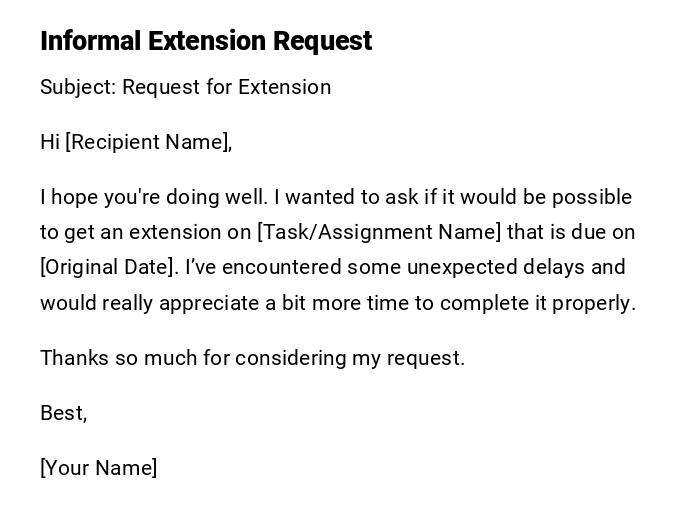The width and height of the screenshot is (700, 530).
Task: Click the "Hi" greeting word
Action: click(x=50, y=142)
